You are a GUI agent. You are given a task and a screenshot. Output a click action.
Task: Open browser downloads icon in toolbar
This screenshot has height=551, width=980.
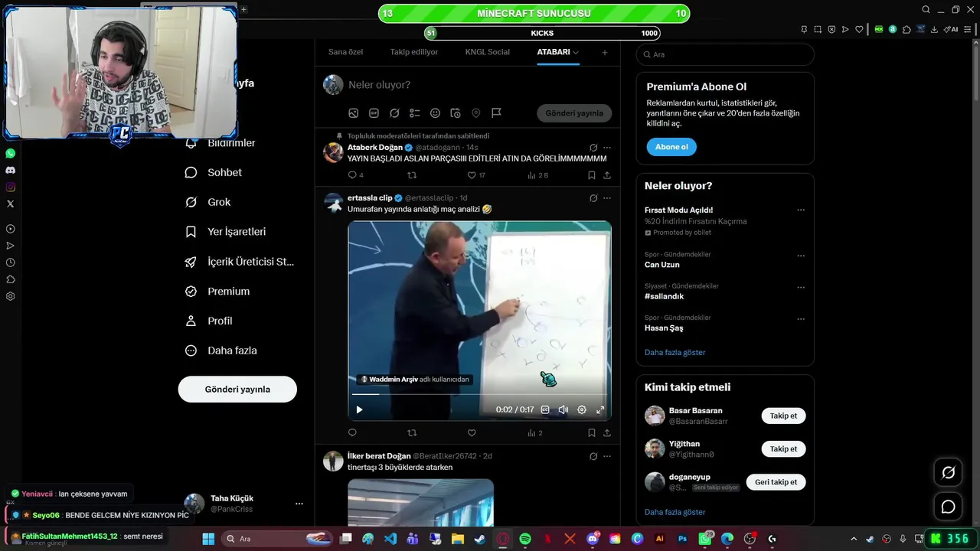point(934,29)
